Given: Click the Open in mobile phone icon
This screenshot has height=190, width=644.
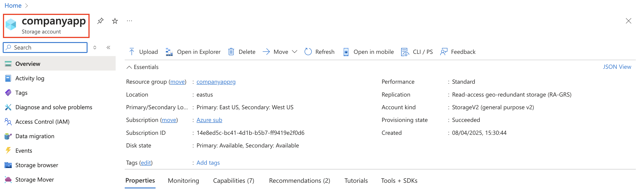Looking at the screenshot, I should tap(346, 52).
